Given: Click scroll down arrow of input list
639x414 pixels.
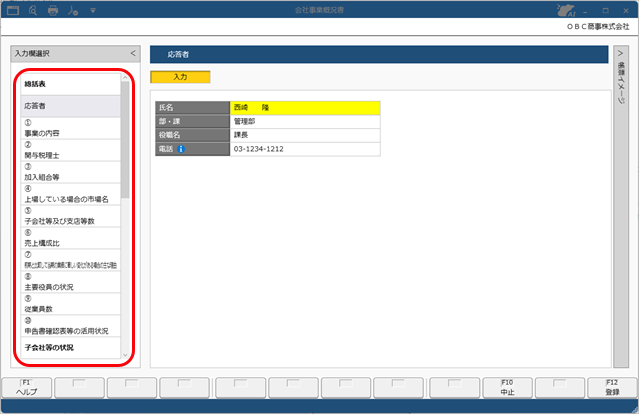Looking at the screenshot, I should point(125,355).
